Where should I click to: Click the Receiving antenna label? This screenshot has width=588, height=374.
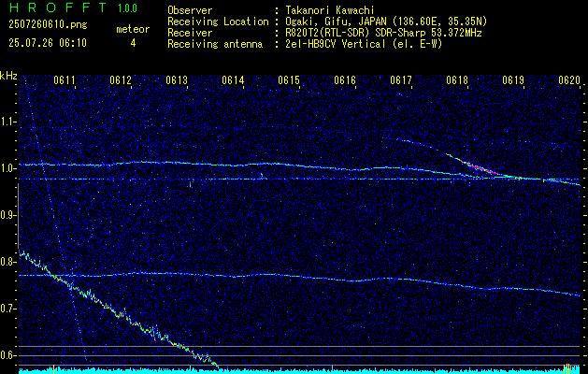(215, 44)
